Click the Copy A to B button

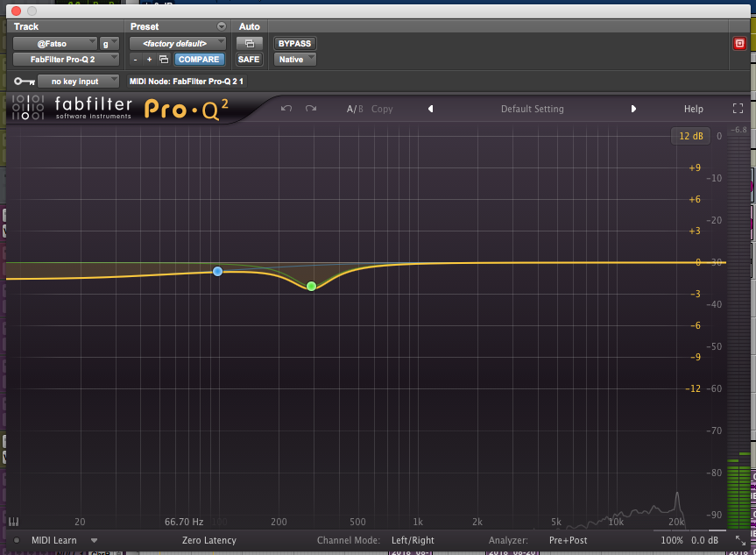(382, 109)
